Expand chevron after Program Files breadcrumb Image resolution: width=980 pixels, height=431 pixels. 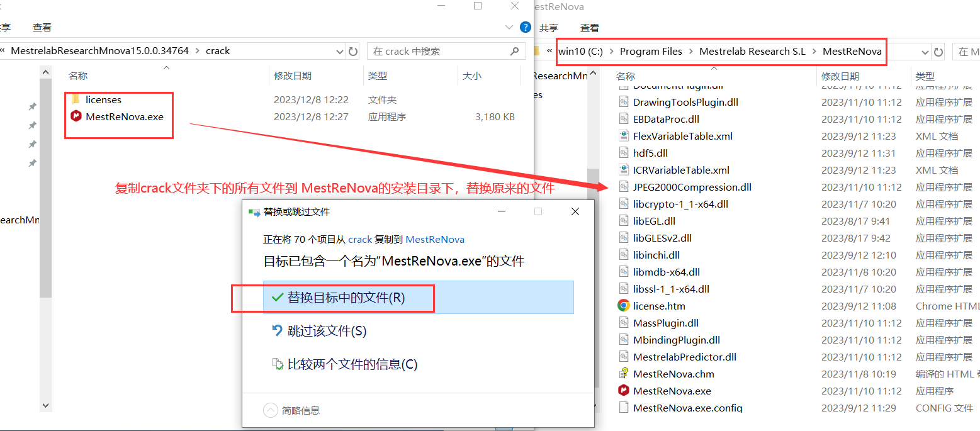point(690,52)
